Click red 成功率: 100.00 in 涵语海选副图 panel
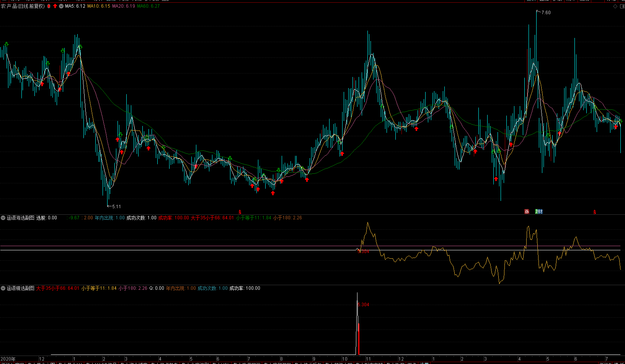The height and width of the screenshot is (364, 625). 174,218
